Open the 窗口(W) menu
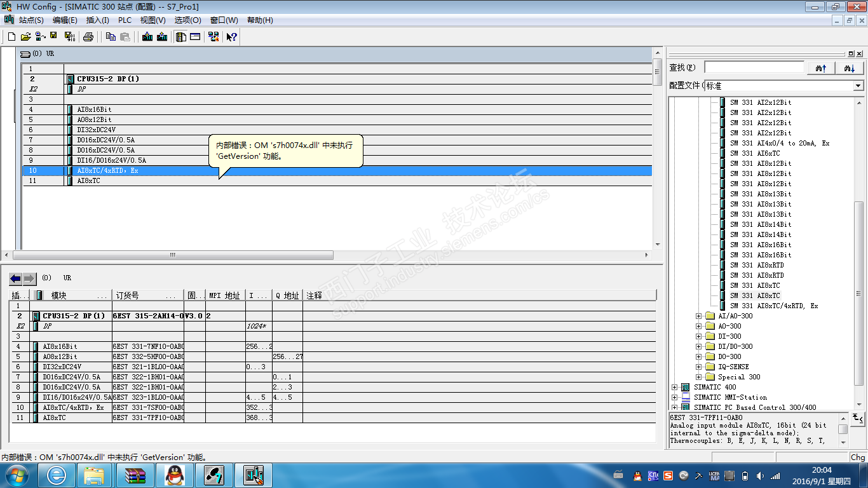This screenshot has height=488, width=868. tap(224, 20)
